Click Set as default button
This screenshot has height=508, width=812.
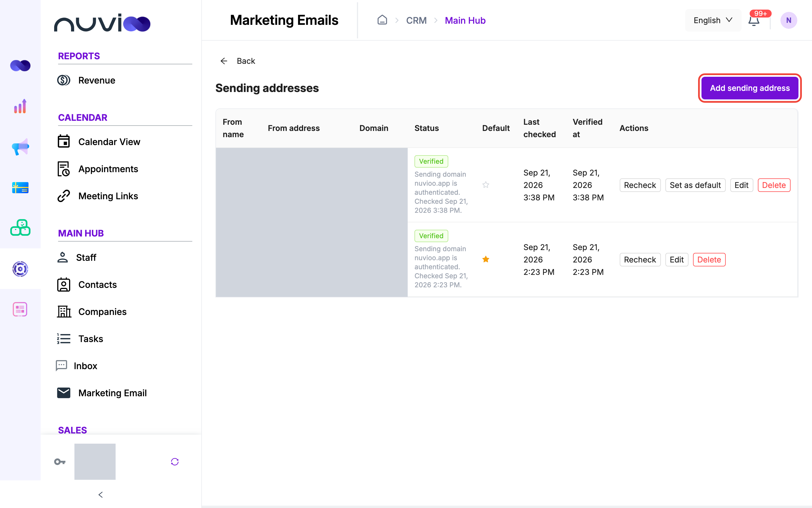695,185
